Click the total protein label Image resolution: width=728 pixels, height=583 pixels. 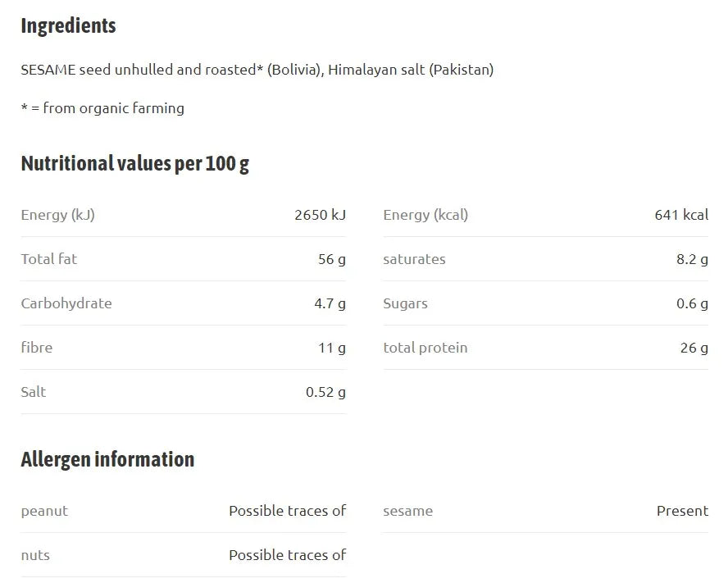[x=425, y=348]
